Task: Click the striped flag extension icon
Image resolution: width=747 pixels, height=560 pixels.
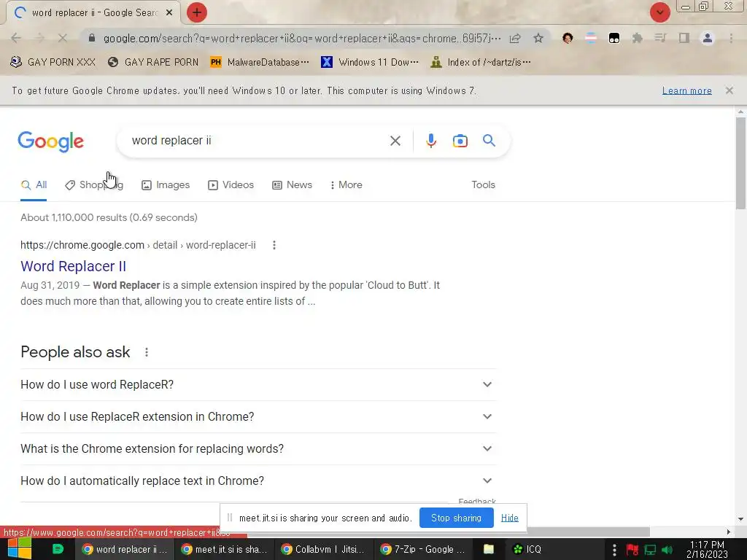Action: (591, 38)
